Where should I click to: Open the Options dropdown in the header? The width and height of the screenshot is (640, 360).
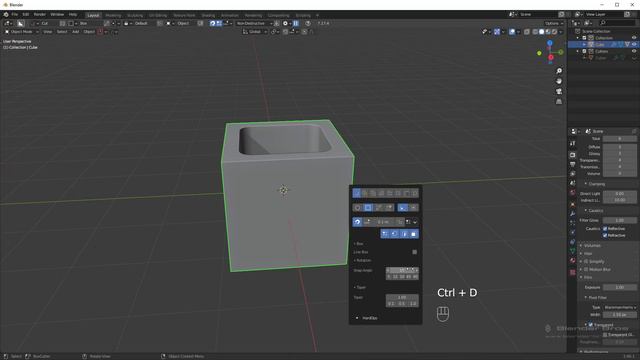click(x=553, y=23)
